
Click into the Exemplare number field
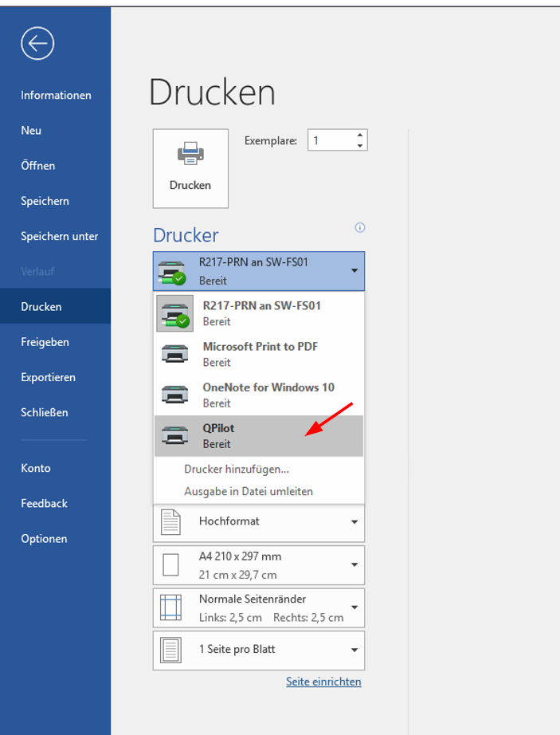pyautogui.click(x=330, y=140)
